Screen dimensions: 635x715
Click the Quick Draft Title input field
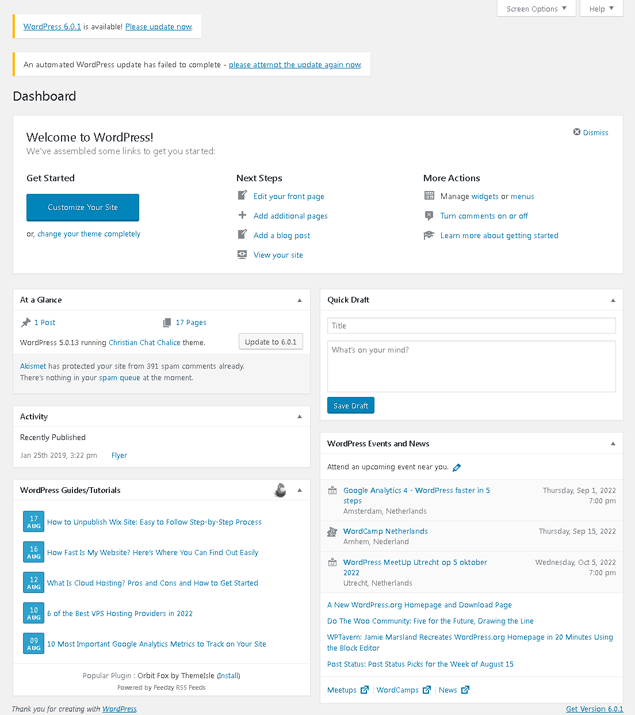pyautogui.click(x=471, y=326)
